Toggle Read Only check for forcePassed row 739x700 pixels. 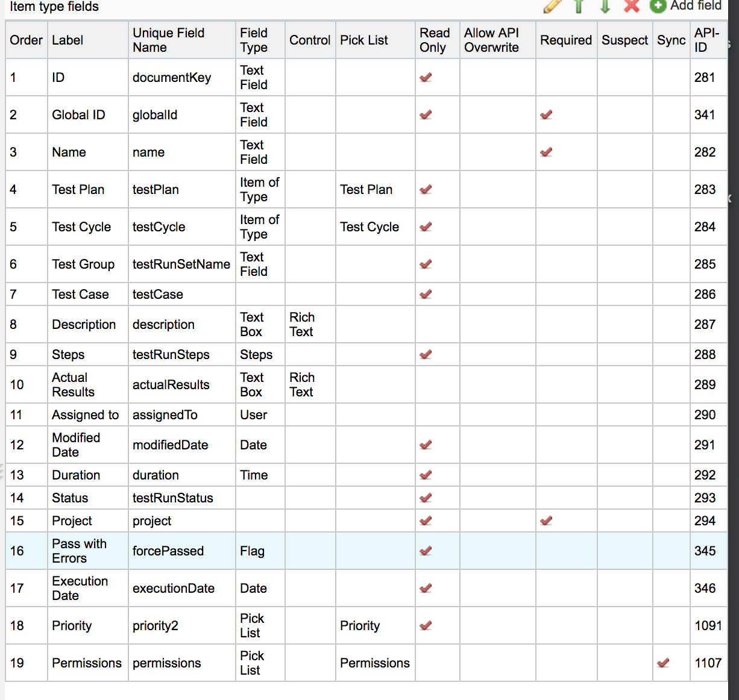coord(426,551)
